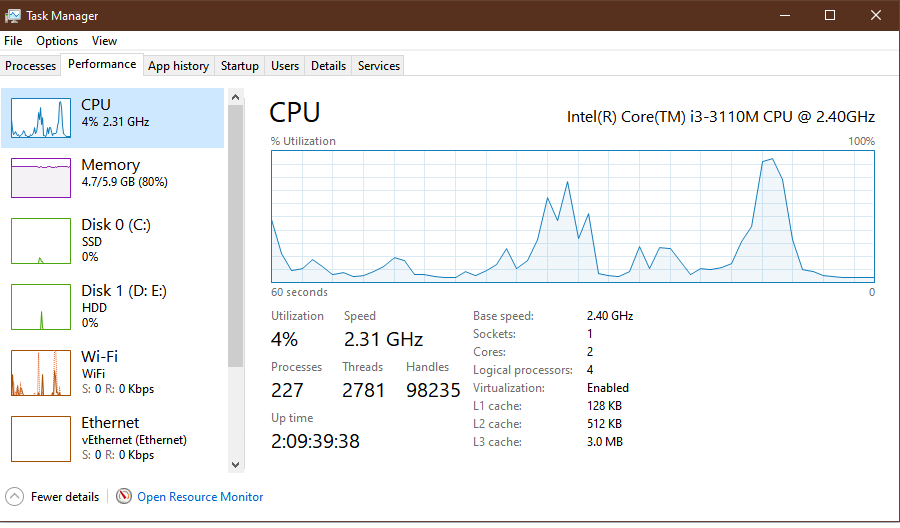
Task: Click the sidebar scroll down arrow
Action: tap(236, 464)
